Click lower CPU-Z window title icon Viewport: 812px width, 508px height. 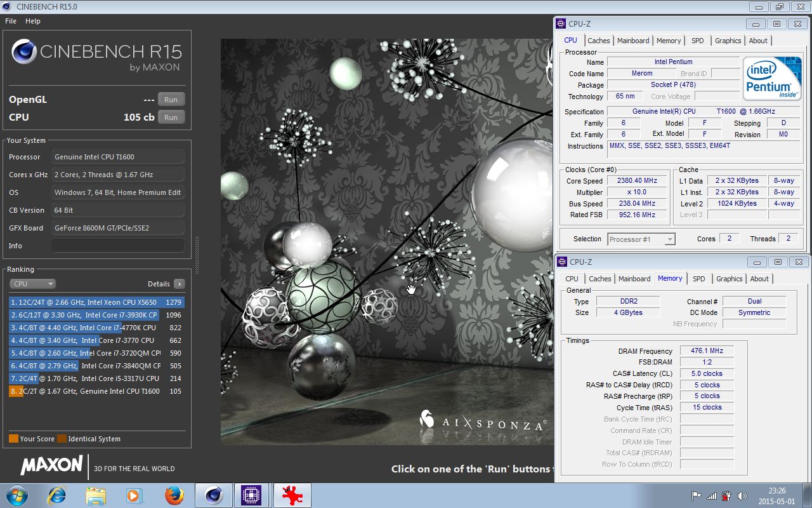point(562,262)
